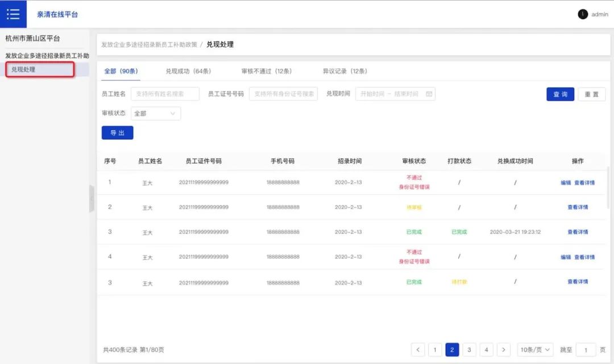Viewport: 614px width, 364px height.
Task: Open the 异议记录 (12条) tab
Action: [x=345, y=72]
